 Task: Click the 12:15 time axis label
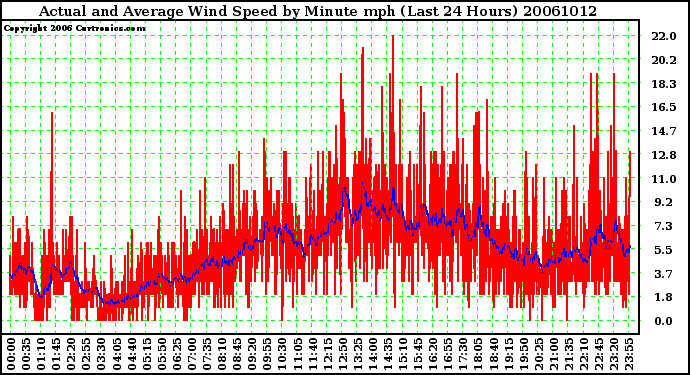point(327,354)
